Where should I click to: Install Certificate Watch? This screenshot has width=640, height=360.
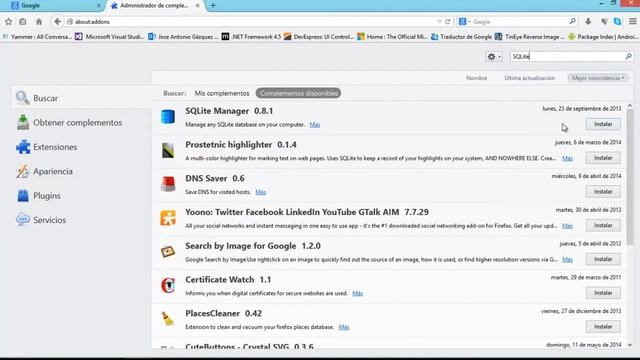(603, 293)
